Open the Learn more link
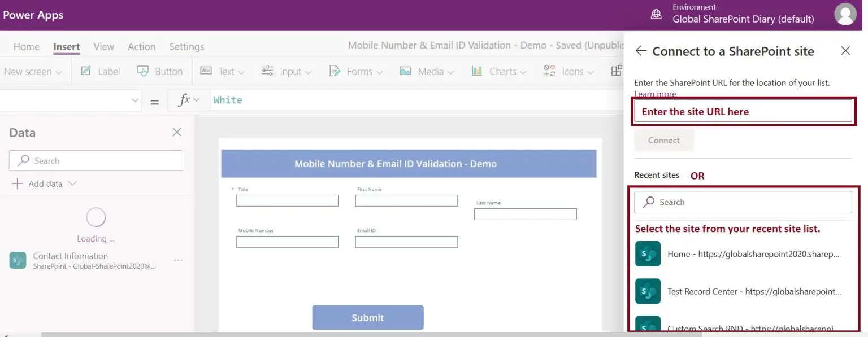The width and height of the screenshot is (868, 337). (x=655, y=94)
